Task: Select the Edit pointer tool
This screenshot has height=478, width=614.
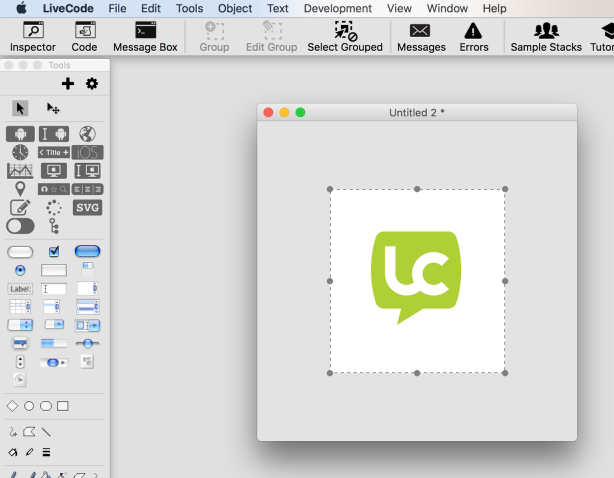Action: tap(53, 108)
